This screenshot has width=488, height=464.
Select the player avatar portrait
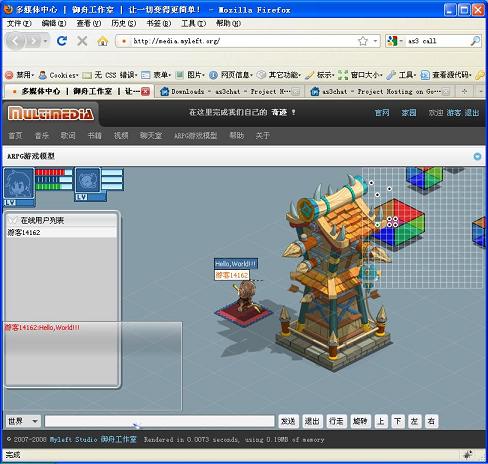[19, 184]
